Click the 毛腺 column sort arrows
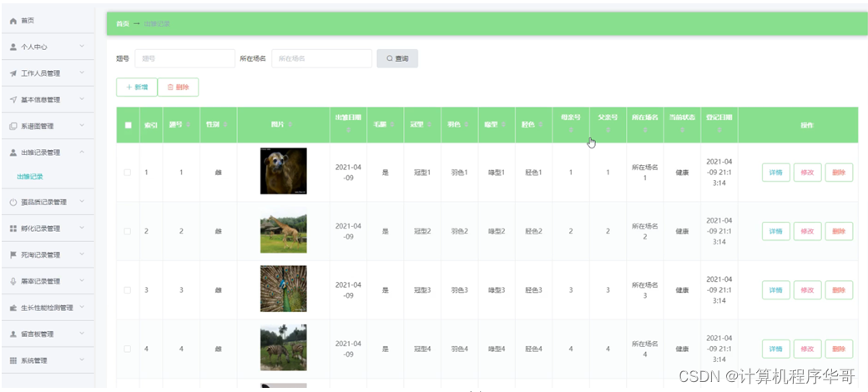This screenshot has width=868, height=392. point(392,125)
